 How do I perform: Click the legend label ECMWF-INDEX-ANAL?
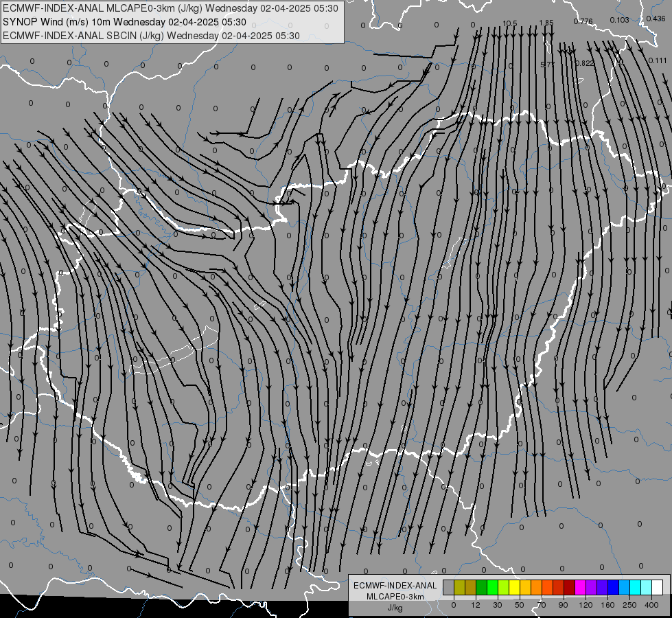tap(395, 586)
